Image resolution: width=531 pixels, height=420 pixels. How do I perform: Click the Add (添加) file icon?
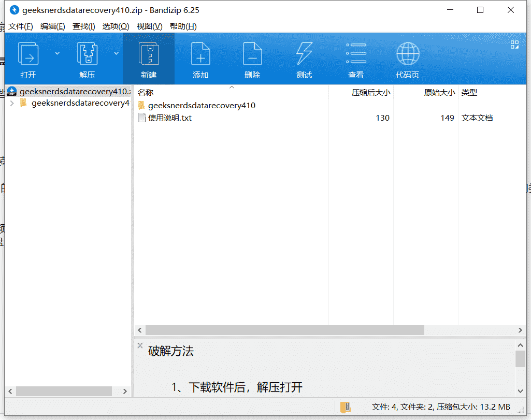click(200, 54)
